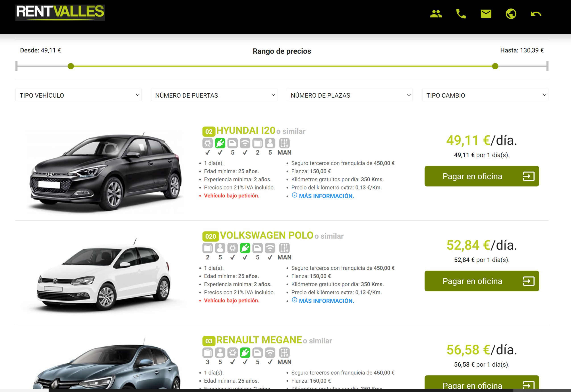Click "49,11 € por 1 día(s)." total

coord(482,155)
